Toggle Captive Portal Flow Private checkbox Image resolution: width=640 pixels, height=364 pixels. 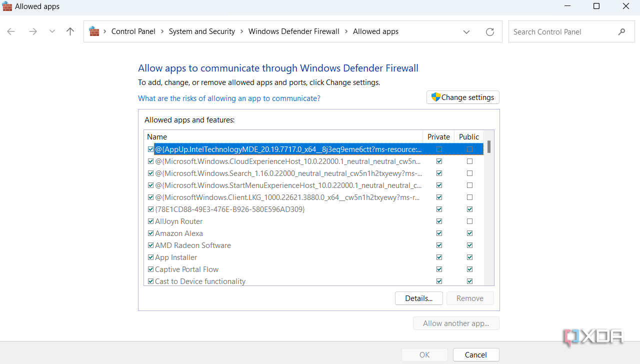(439, 269)
